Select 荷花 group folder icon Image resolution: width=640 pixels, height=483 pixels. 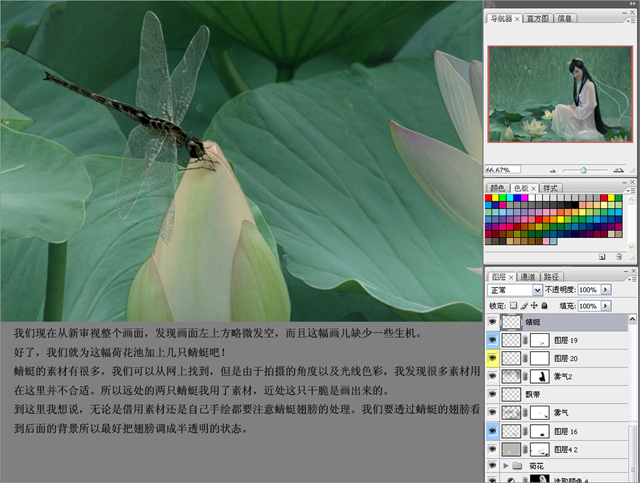coord(517,466)
